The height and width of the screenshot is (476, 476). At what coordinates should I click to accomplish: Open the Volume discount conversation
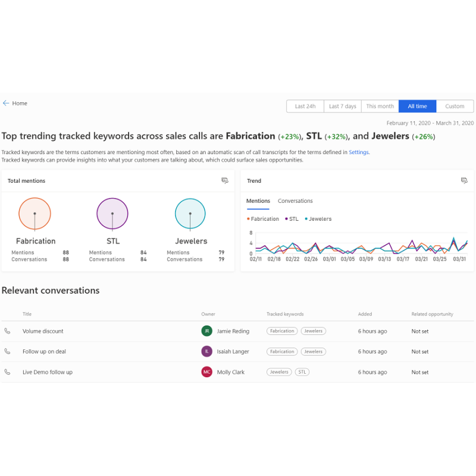tap(43, 331)
